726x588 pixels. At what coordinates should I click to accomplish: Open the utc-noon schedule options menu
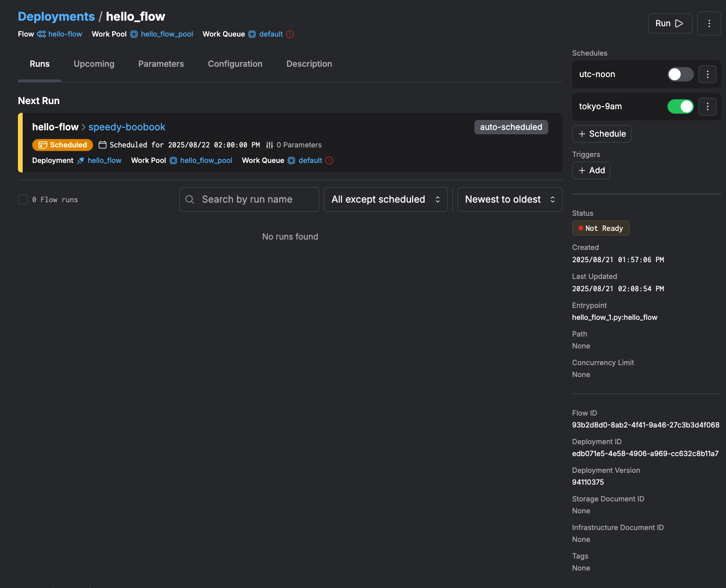click(707, 74)
